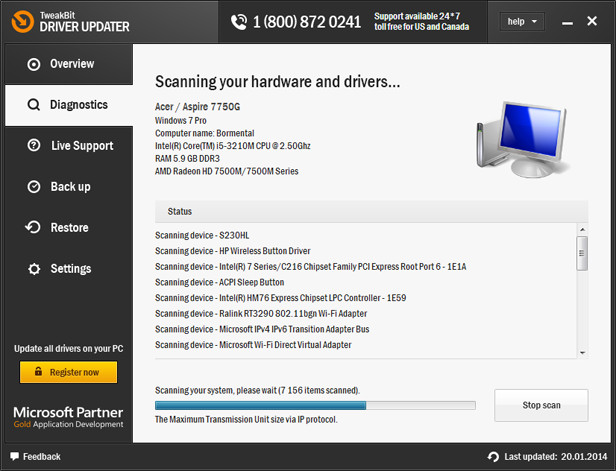Viewport: 616px width, 471px height.
Task: Click the Feedback speech bubble icon
Action: 15,456
